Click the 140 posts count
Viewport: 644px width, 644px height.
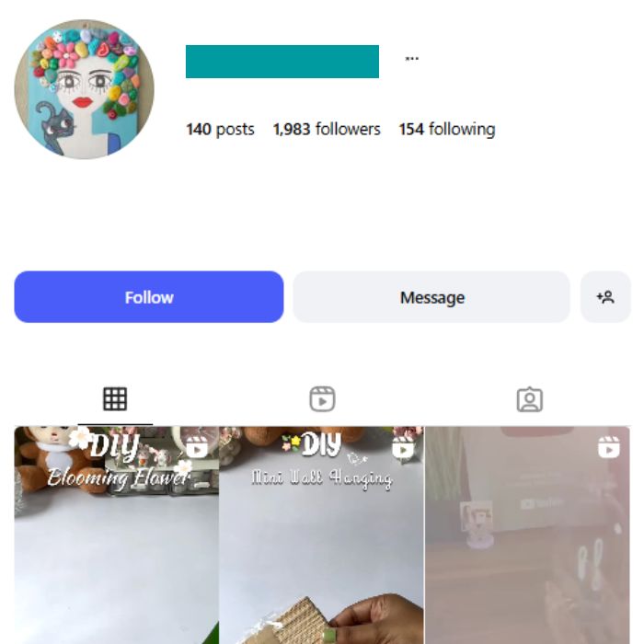pyautogui.click(x=220, y=130)
